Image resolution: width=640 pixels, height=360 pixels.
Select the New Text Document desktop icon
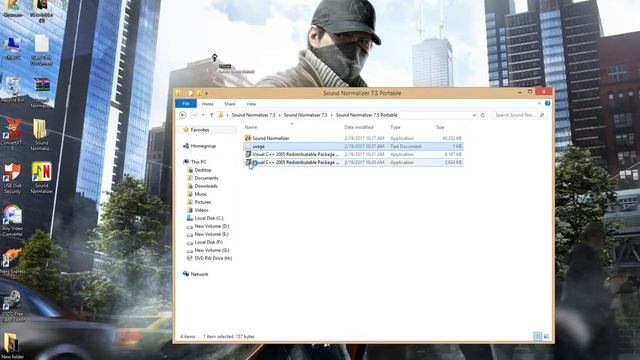coord(42,50)
